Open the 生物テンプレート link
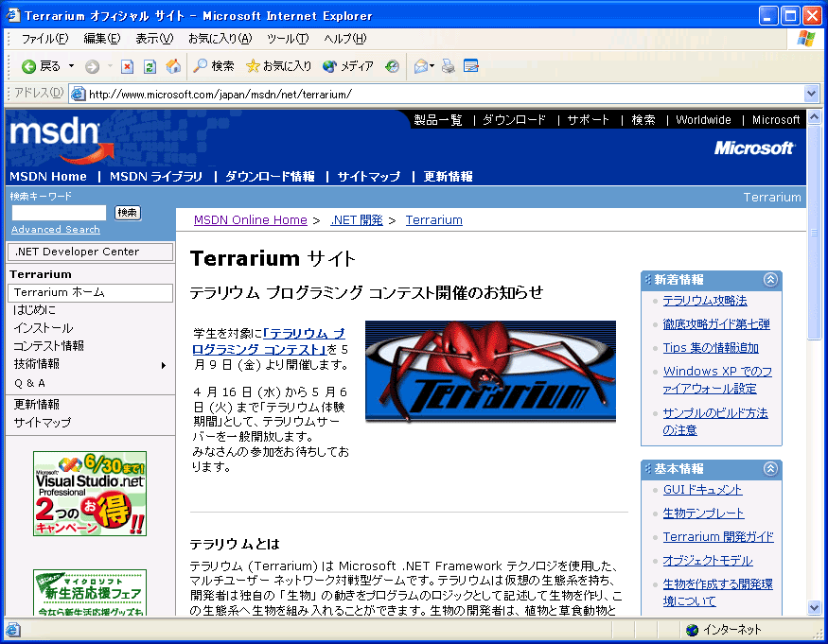Image resolution: width=828 pixels, height=644 pixels. pyautogui.click(x=703, y=513)
